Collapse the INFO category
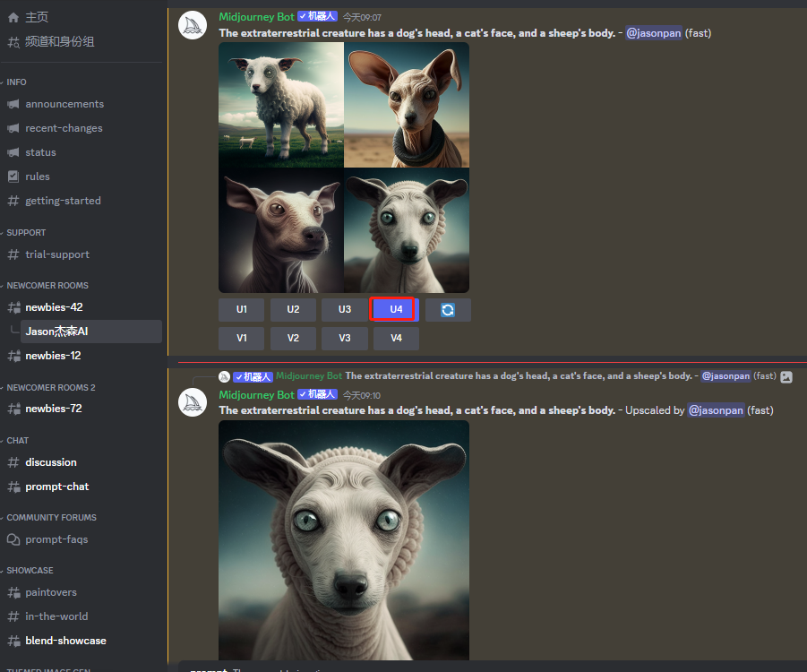The height and width of the screenshot is (672, 807). click(x=16, y=82)
